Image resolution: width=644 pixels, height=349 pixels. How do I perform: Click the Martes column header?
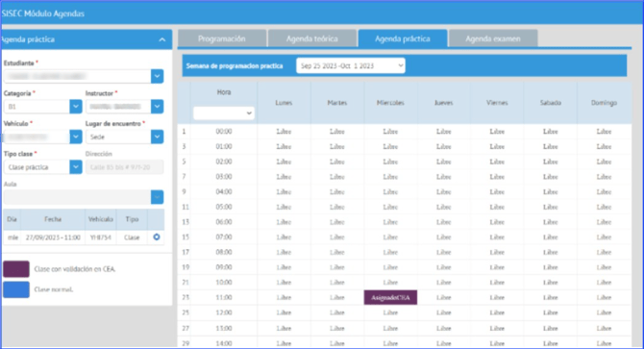337,103
